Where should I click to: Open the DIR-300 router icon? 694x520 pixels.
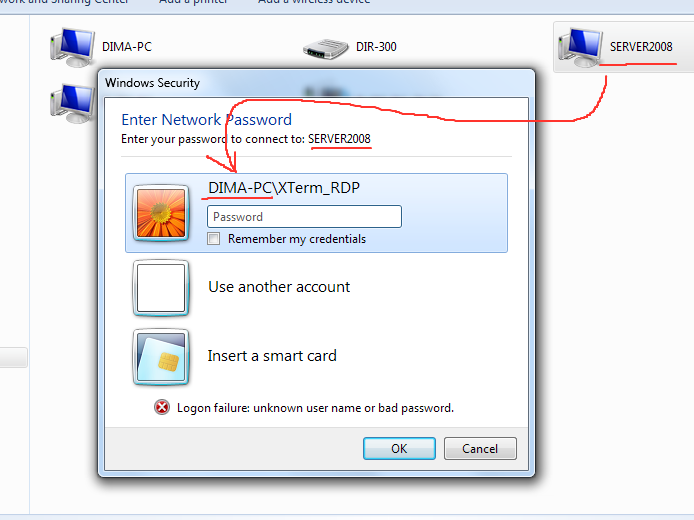click(326, 49)
